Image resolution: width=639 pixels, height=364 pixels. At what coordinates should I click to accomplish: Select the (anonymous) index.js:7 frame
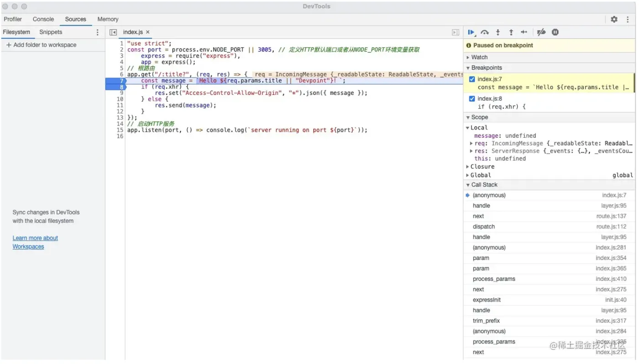(549, 195)
